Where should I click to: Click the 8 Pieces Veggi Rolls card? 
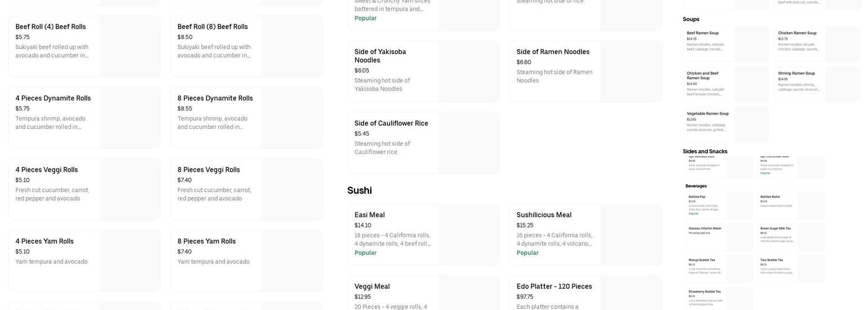coord(246,189)
